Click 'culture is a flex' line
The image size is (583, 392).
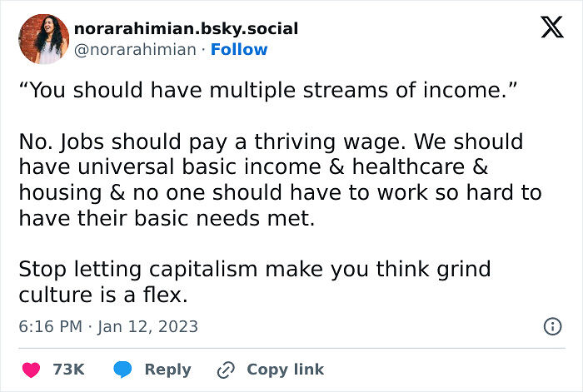coord(103,295)
